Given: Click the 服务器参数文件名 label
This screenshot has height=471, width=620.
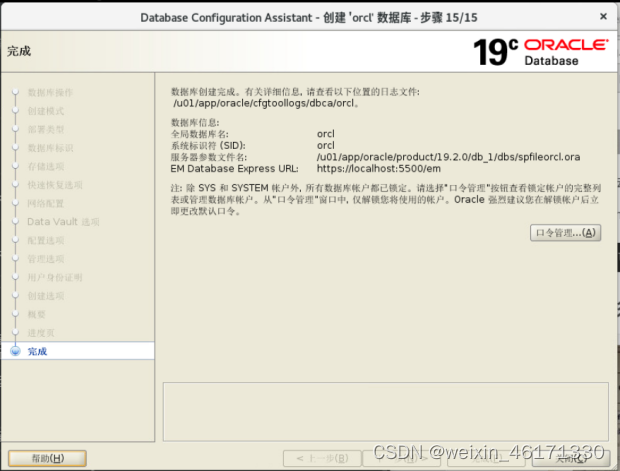Looking at the screenshot, I should click(209, 157).
